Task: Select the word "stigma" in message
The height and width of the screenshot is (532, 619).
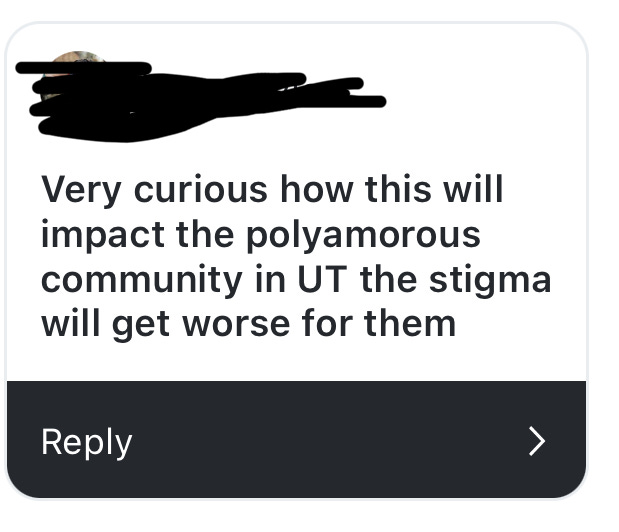Action: (x=490, y=281)
